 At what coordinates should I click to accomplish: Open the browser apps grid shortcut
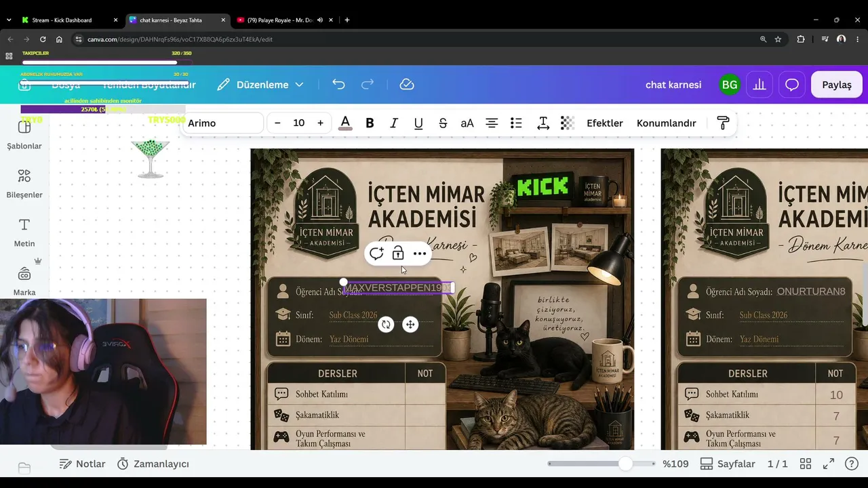coord(9,56)
